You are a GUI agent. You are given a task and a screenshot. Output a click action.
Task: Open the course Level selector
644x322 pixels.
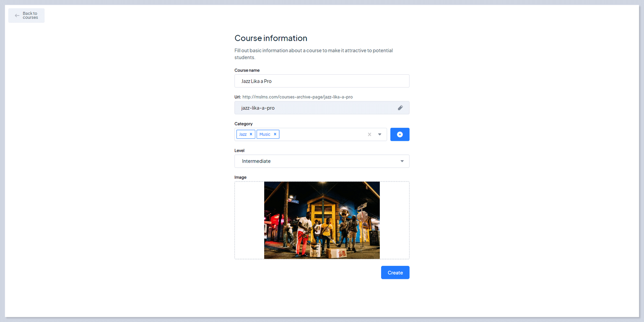pos(322,161)
